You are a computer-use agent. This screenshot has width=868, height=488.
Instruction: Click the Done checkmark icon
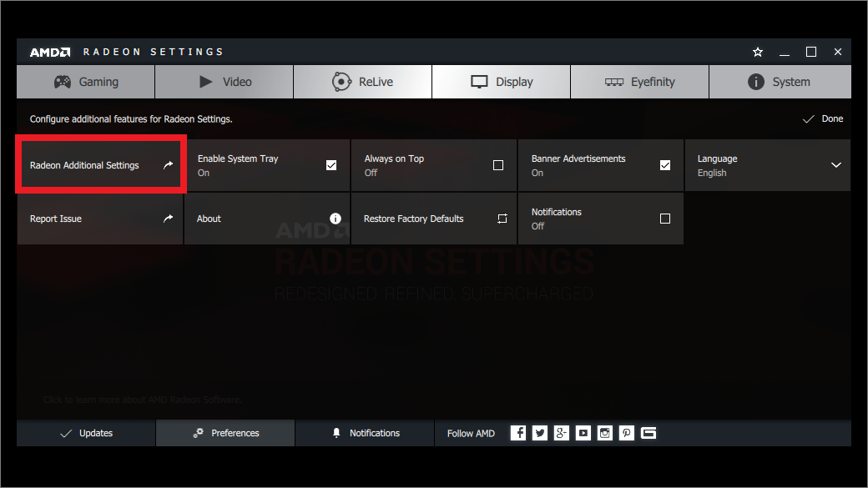(x=808, y=119)
